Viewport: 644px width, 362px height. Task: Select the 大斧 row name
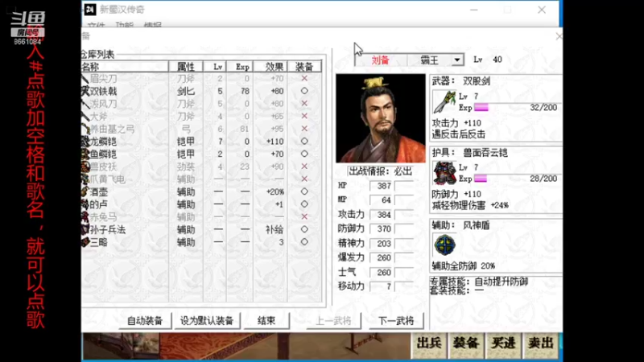99,116
